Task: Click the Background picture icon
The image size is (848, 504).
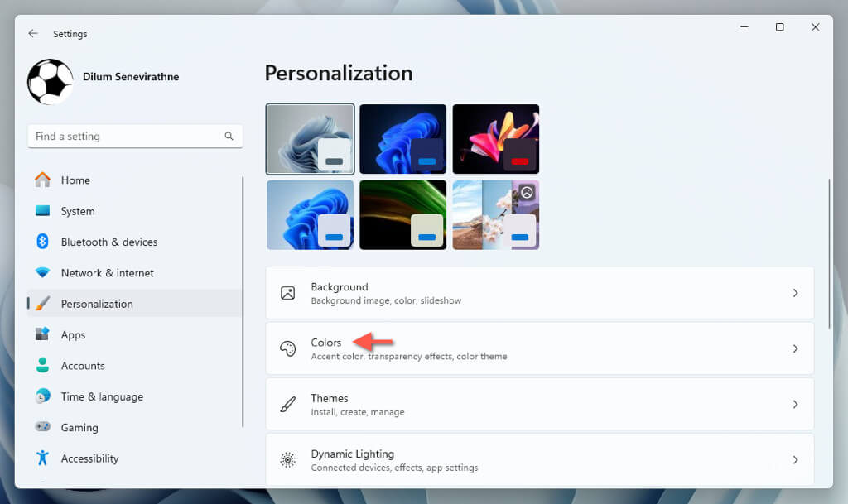Action: click(x=287, y=293)
